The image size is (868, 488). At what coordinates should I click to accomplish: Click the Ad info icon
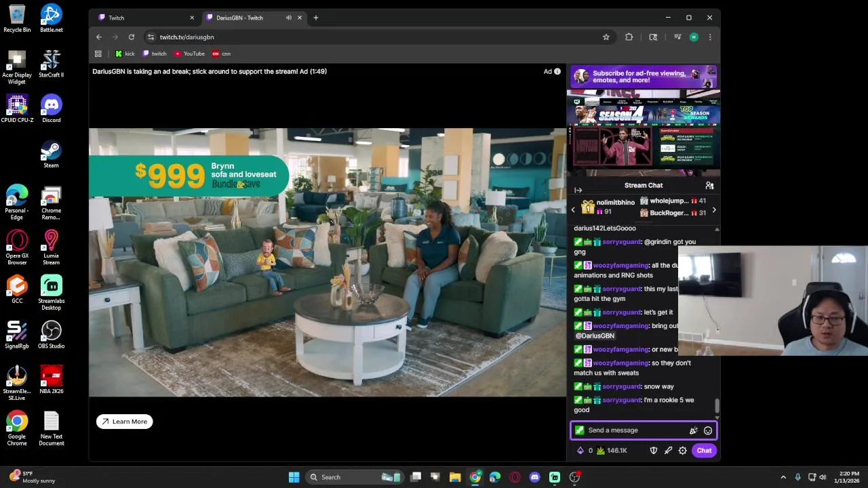(x=557, y=71)
